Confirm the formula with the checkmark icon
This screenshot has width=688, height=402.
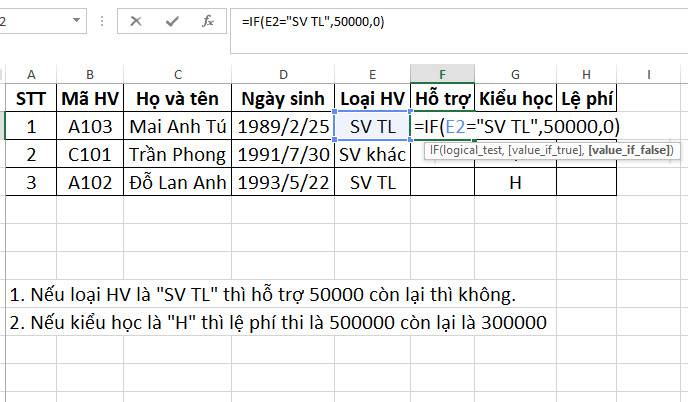(172, 21)
